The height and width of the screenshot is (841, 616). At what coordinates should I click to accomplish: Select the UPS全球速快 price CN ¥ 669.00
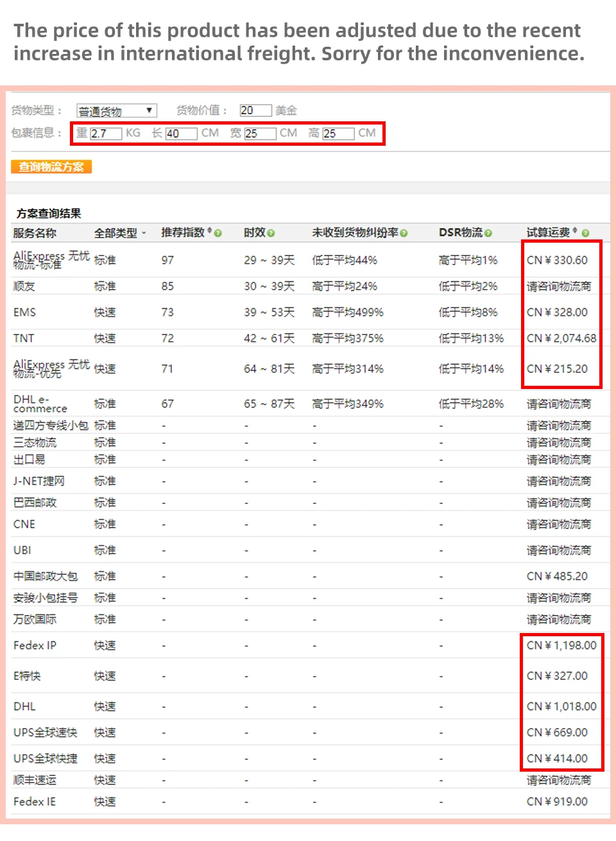(557, 733)
